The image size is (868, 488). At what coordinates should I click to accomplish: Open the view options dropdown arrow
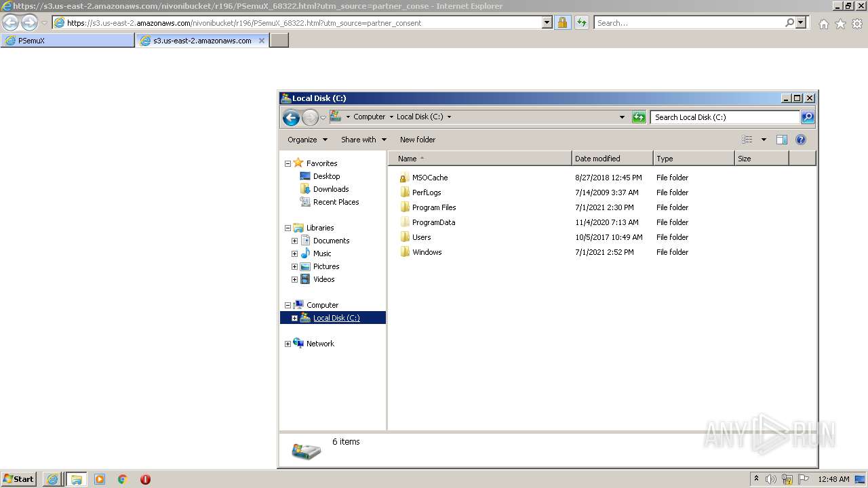click(764, 140)
